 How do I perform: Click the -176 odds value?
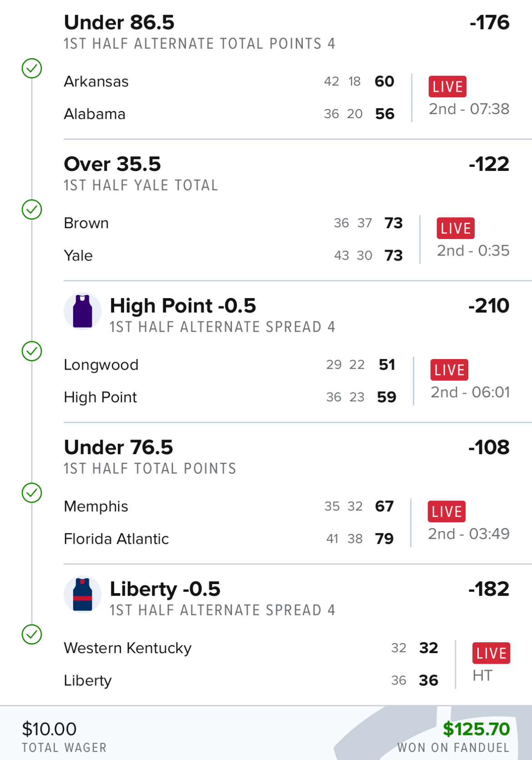pyautogui.click(x=489, y=23)
